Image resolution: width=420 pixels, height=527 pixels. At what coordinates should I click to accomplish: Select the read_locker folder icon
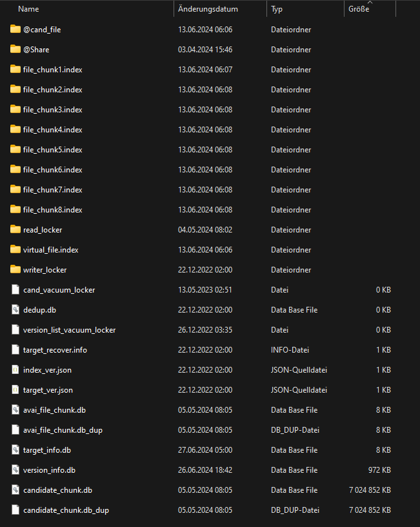(x=15, y=230)
